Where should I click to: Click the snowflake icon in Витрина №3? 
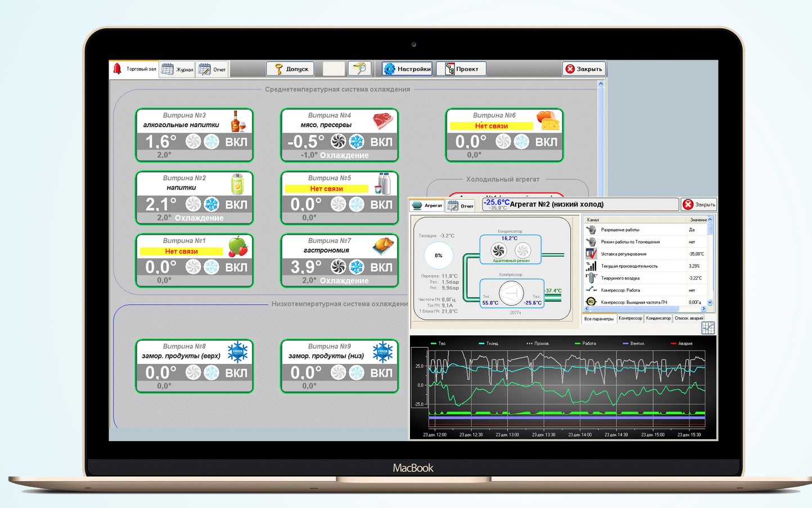(211, 142)
